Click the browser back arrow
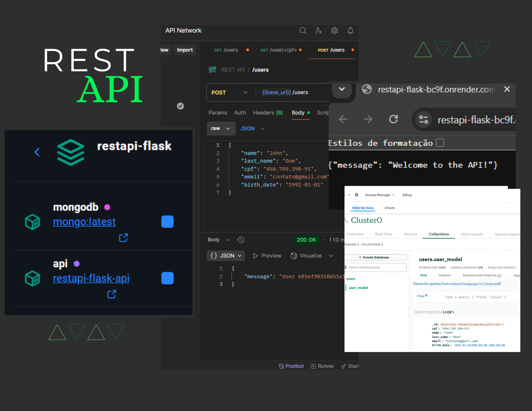 343,119
